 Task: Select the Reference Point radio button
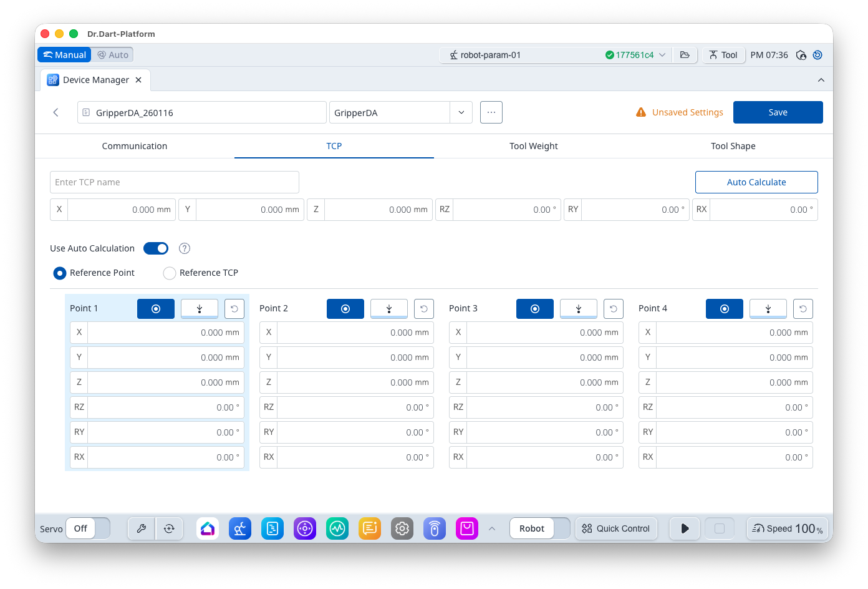coord(60,273)
